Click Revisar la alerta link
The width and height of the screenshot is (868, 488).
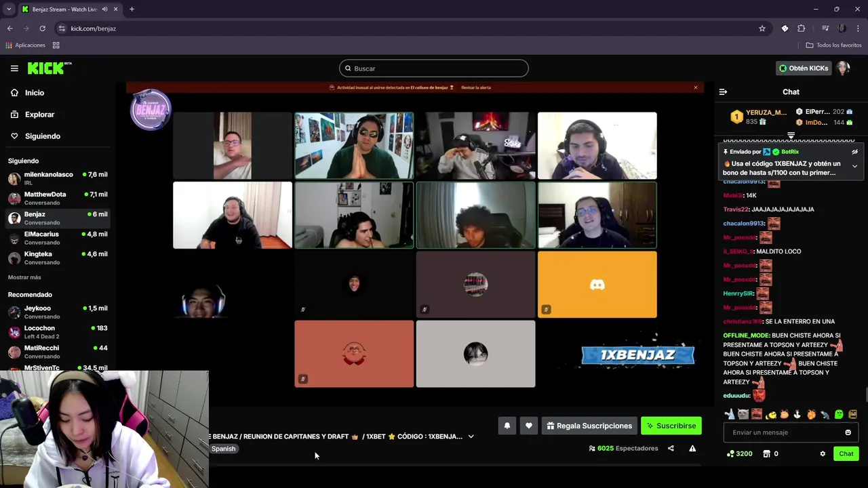click(476, 87)
